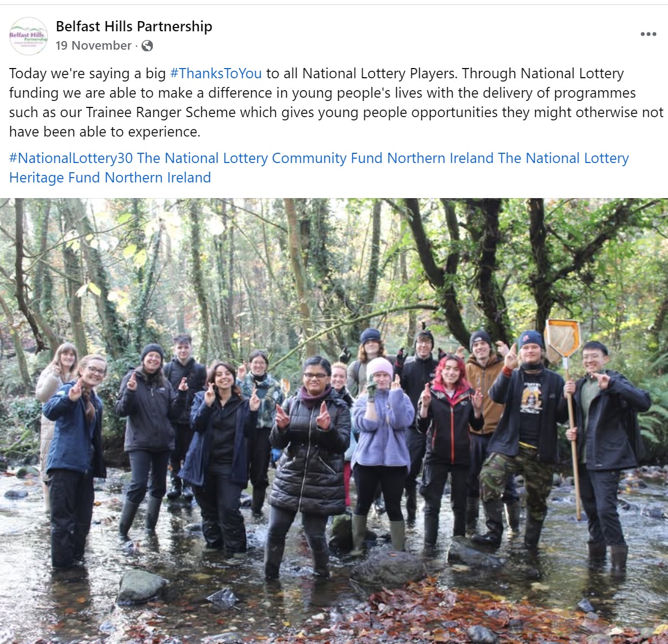Click "The National Lottery" text ending the first tag line
This screenshot has width=668, height=644.
click(x=564, y=158)
